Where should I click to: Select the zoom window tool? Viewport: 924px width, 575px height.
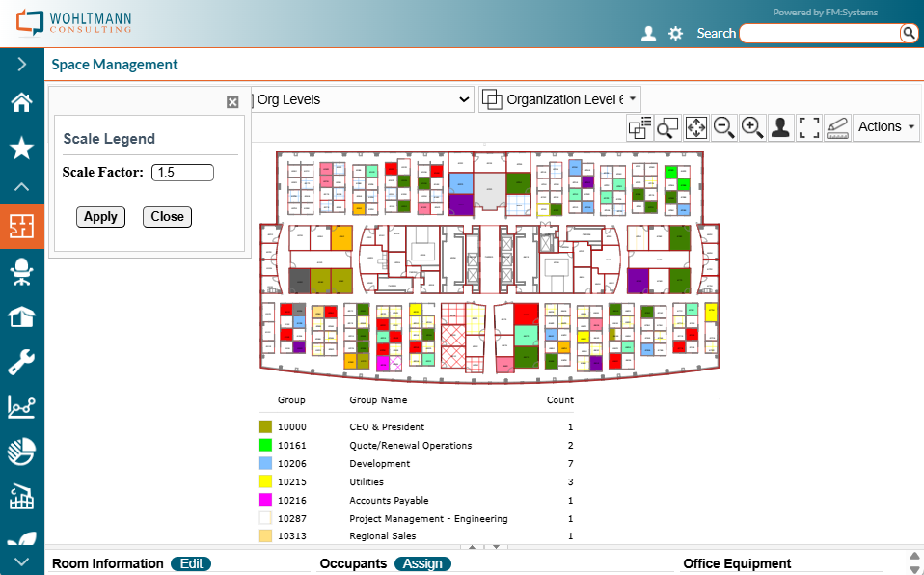point(667,127)
